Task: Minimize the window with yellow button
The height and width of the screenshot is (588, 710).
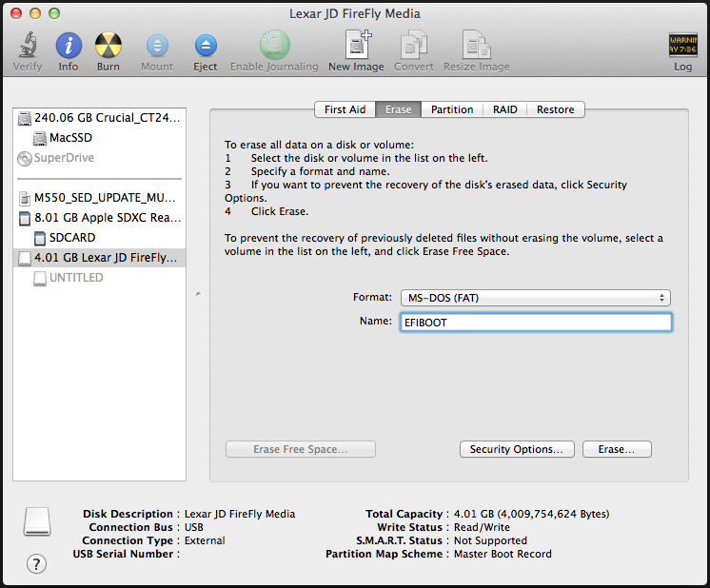Action: 35,13
